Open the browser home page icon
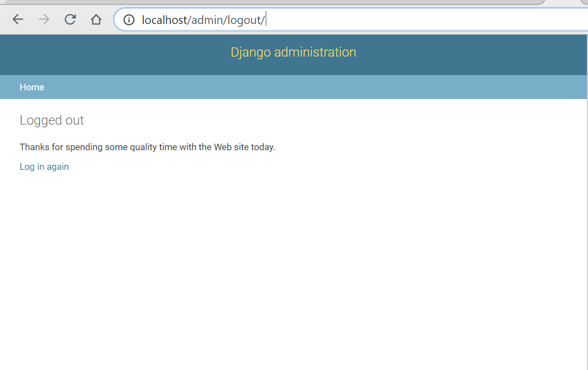 96,19
